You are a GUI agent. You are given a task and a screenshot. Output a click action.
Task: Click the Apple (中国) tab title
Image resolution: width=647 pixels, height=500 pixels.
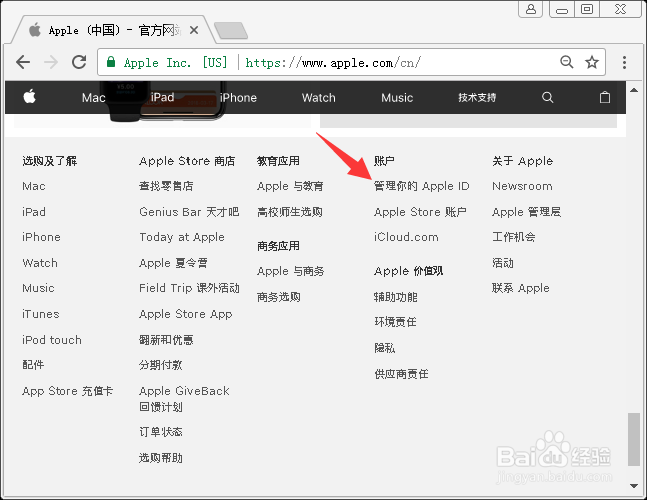114,30
